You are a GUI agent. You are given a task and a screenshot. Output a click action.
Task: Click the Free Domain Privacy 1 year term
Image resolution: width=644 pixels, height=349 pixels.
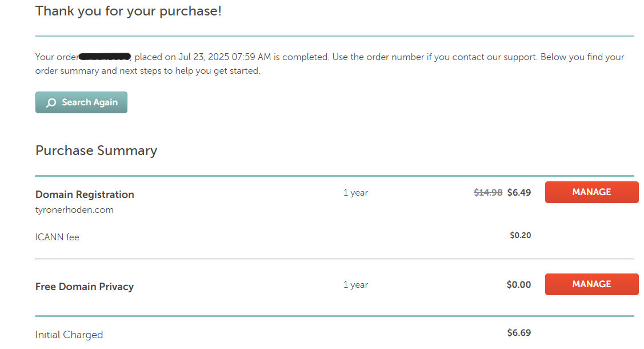[x=355, y=285]
